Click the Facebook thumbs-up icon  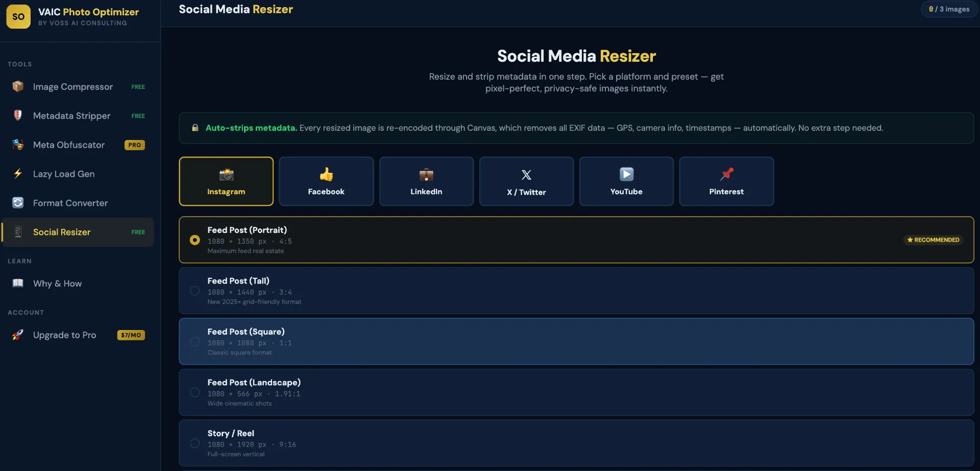click(326, 175)
